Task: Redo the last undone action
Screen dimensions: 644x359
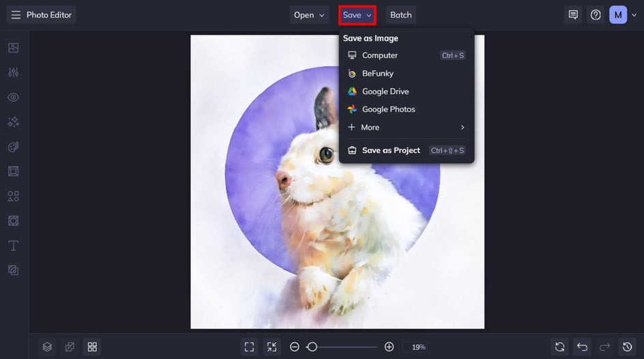Action: coord(604,347)
